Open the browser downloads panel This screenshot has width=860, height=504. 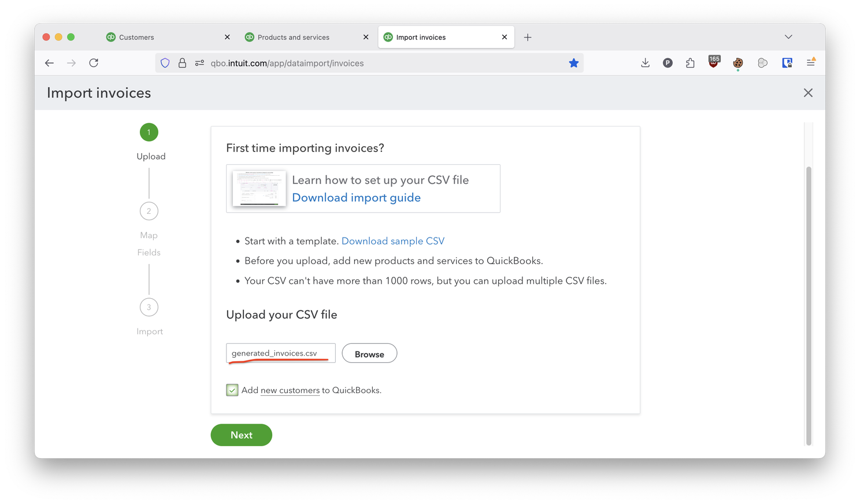click(645, 63)
